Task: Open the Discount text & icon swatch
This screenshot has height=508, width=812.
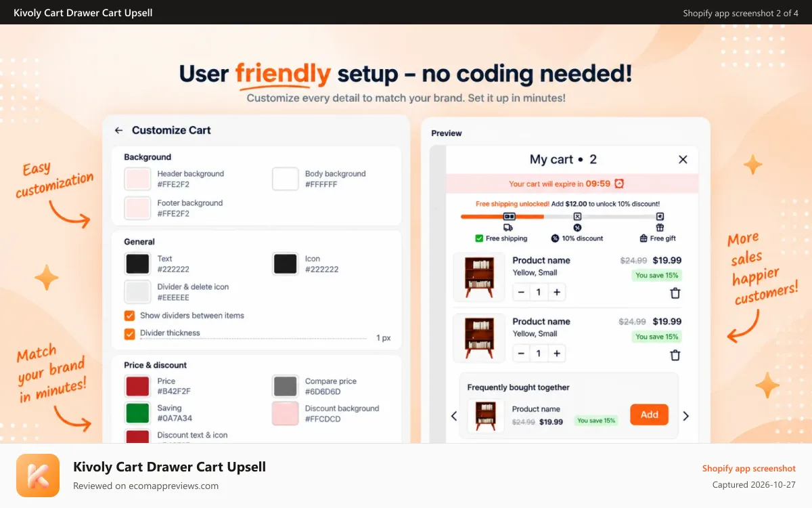Action: point(137,436)
